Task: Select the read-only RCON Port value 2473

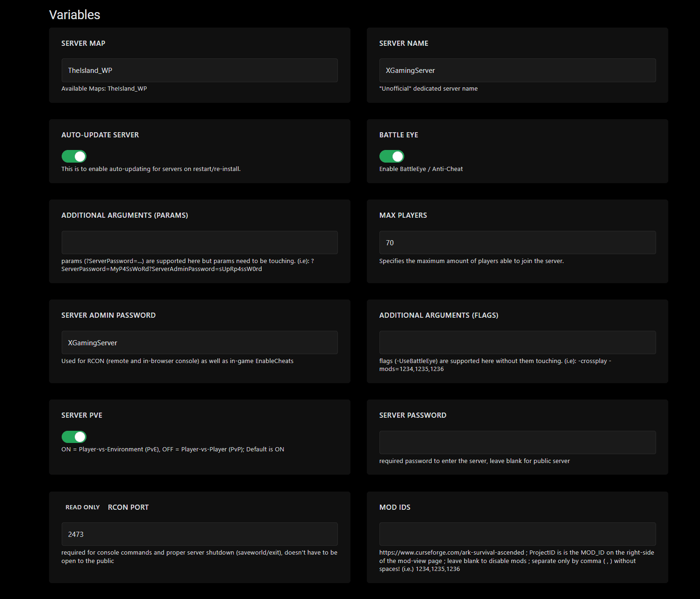Action: (x=200, y=534)
